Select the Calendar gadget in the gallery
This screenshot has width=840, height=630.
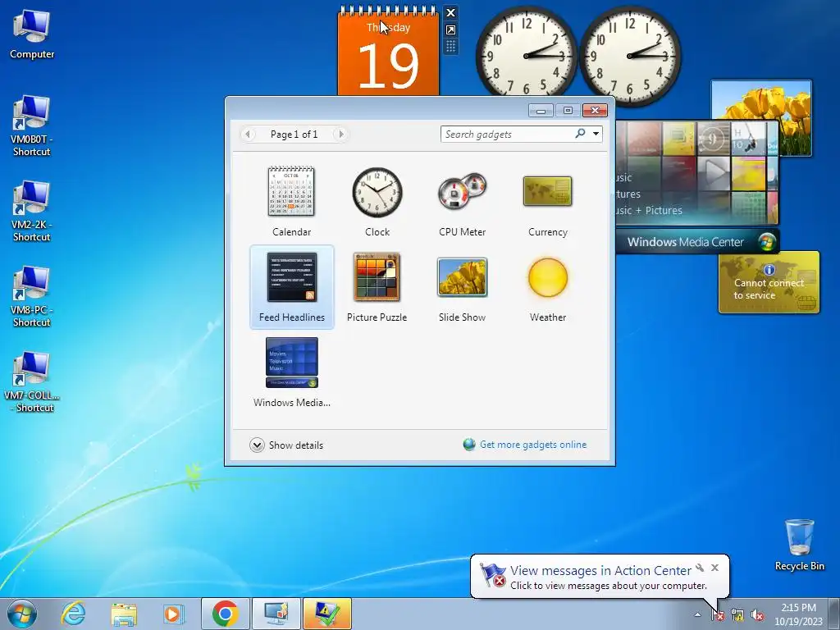click(x=291, y=201)
